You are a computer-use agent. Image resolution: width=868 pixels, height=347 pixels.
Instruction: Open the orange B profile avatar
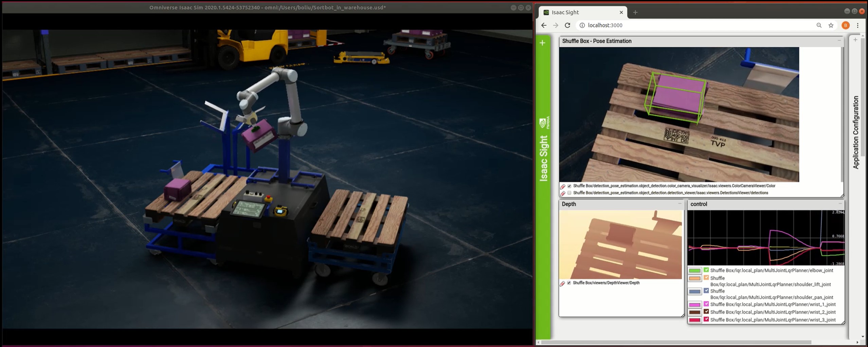pyautogui.click(x=845, y=25)
